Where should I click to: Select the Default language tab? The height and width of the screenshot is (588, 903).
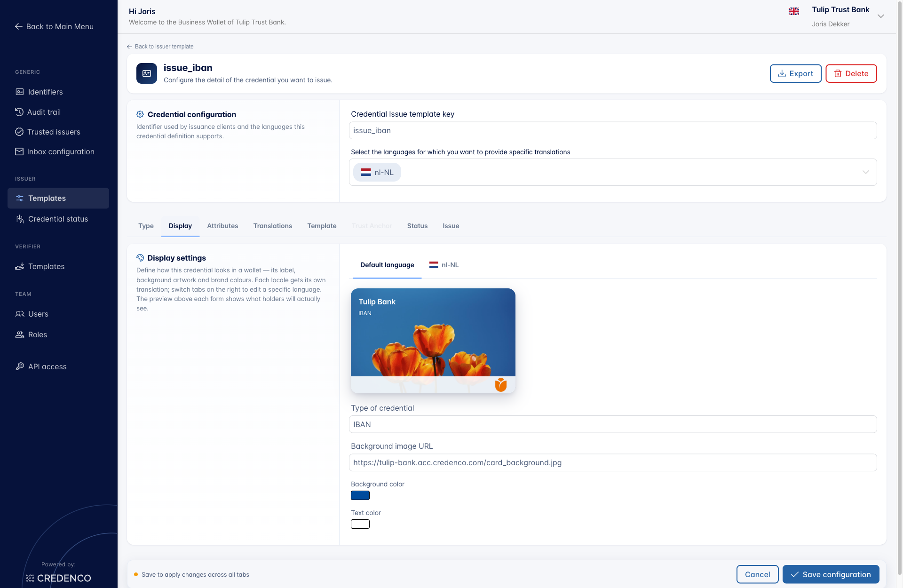[x=387, y=265]
